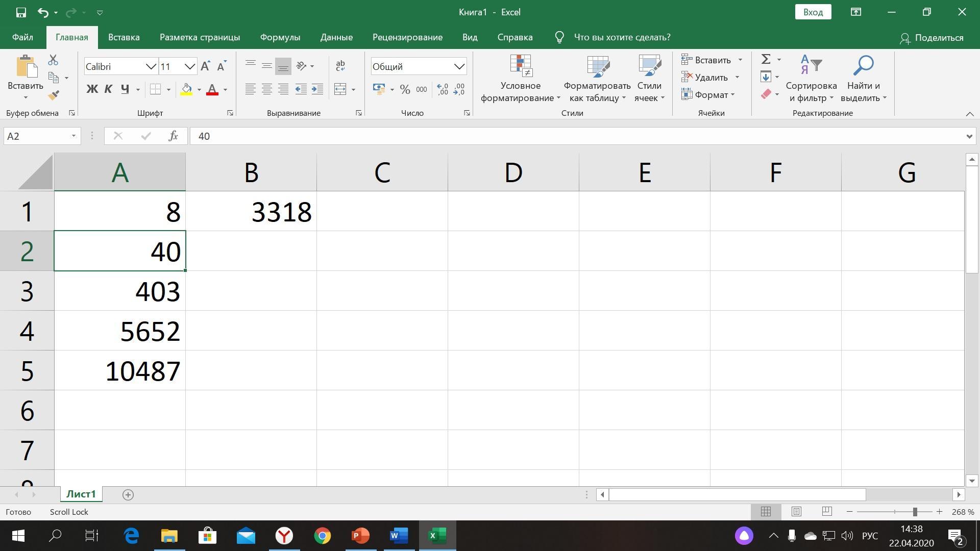This screenshot has width=980, height=551.
Task: Toggle italic formatting (К)
Action: pyautogui.click(x=108, y=90)
